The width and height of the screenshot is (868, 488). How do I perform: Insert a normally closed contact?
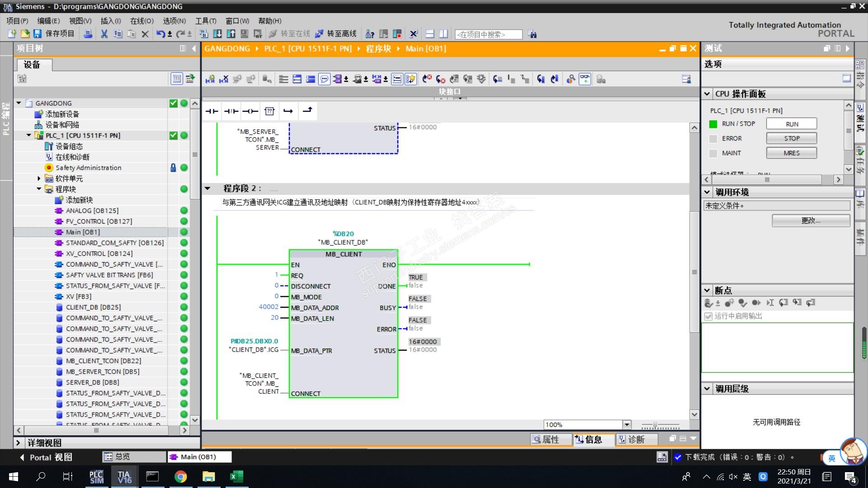click(231, 111)
